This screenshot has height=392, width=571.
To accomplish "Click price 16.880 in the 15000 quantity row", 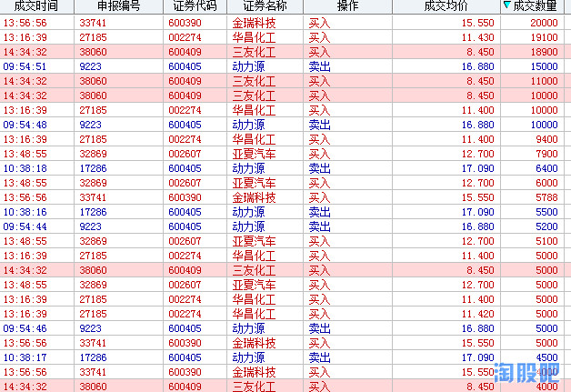I will point(477,66).
